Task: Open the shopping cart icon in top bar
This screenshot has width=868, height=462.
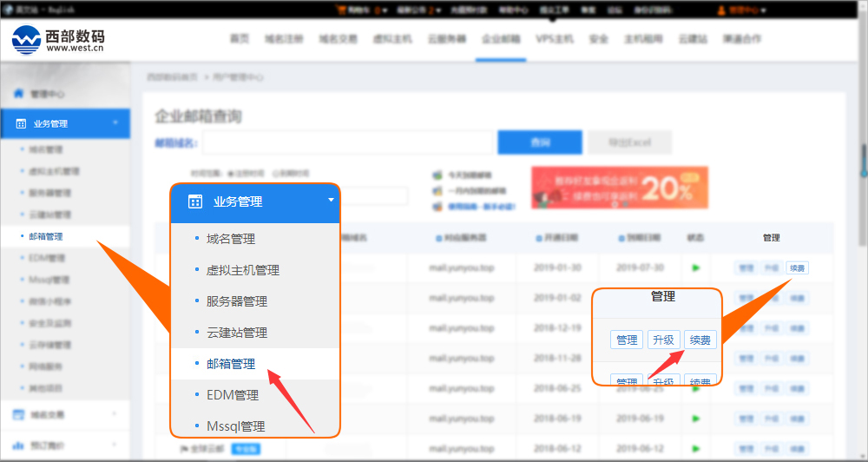Action: pos(341,10)
